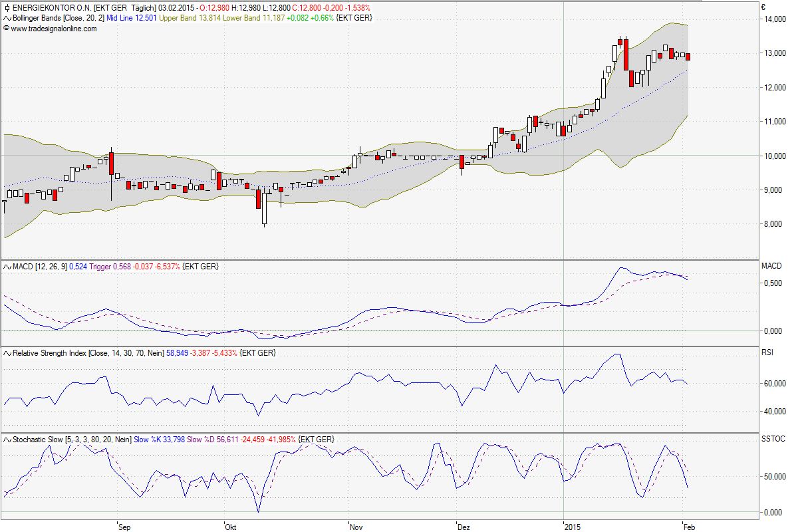798x532 pixels.
Task: Click the RSI panel label on the right axis
Action: point(767,352)
